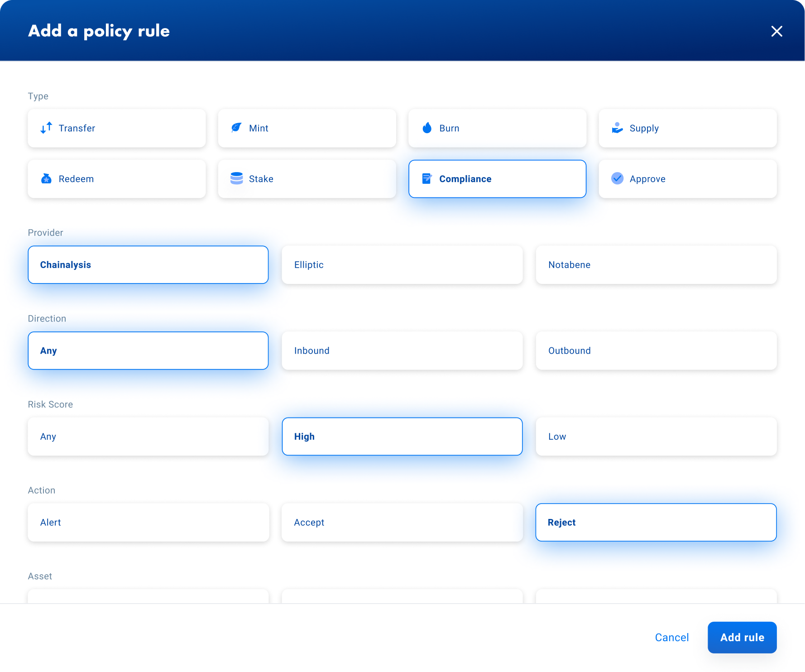805x672 pixels.
Task: Click the Burn droplet icon
Action: click(426, 128)
